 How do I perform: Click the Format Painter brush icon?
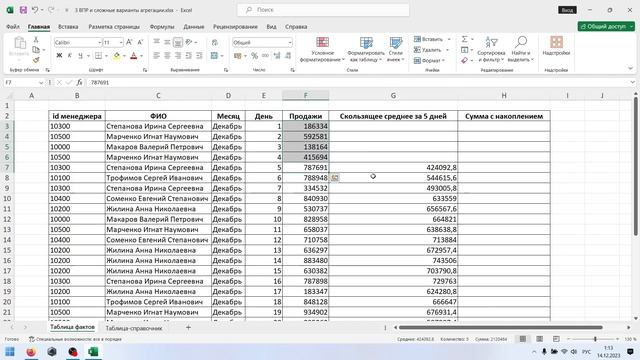click(36, 60)
